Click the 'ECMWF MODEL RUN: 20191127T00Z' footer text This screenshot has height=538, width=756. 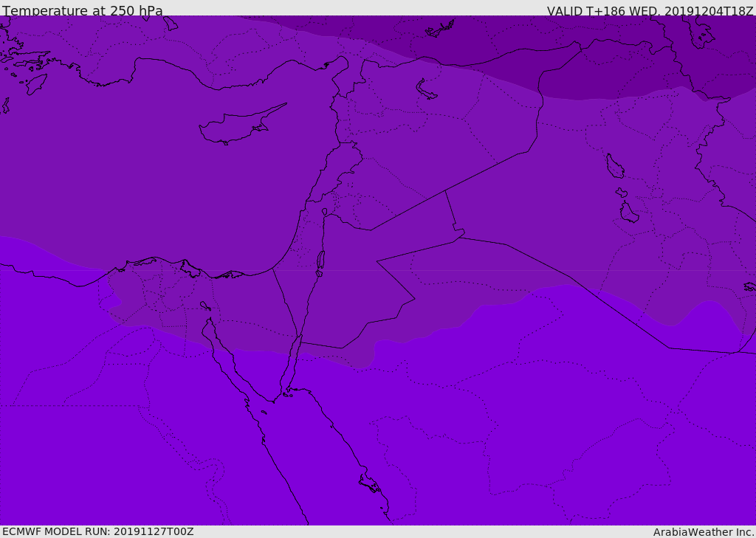98,531
